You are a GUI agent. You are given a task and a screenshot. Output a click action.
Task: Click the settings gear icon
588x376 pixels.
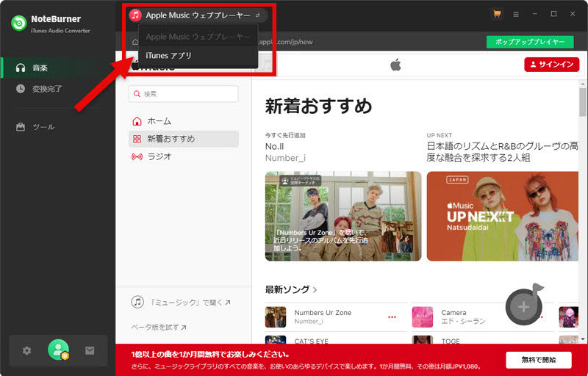pos(26,350)
